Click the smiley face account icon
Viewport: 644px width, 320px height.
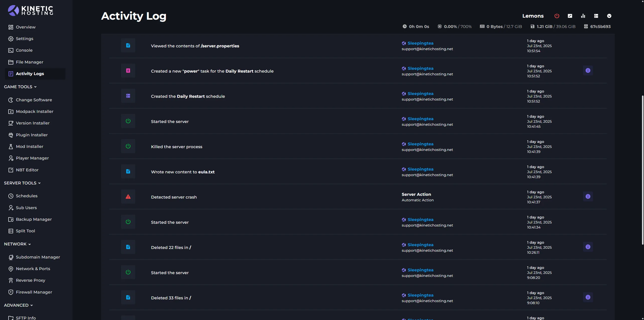coord(609,16)
